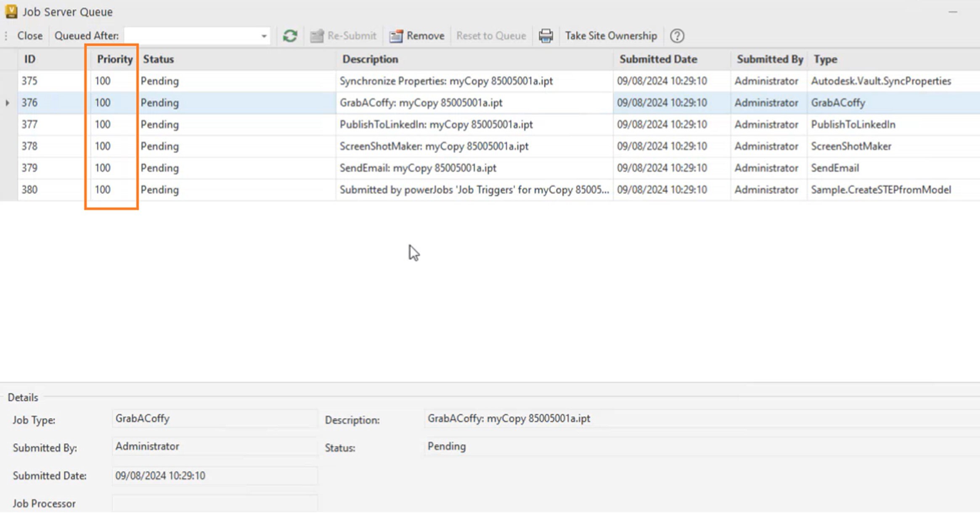Click the toolbar grip dots

pyautogui.click(x=5, y=35)
